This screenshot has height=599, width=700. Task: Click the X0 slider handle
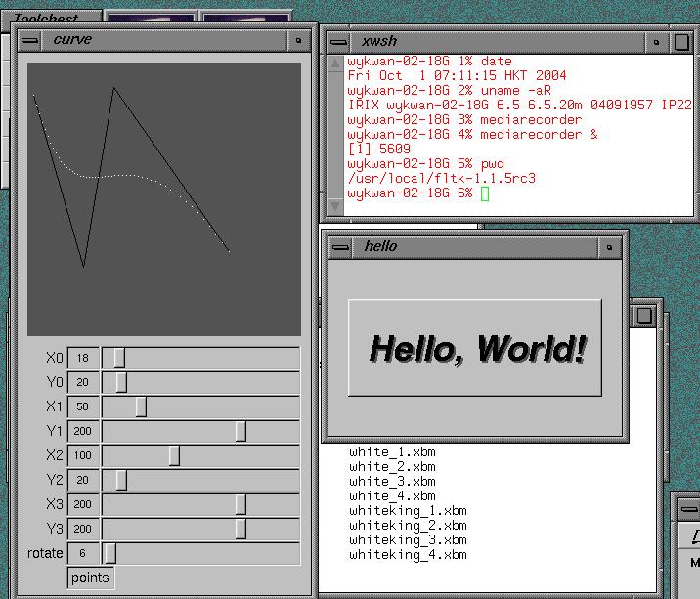119,358
